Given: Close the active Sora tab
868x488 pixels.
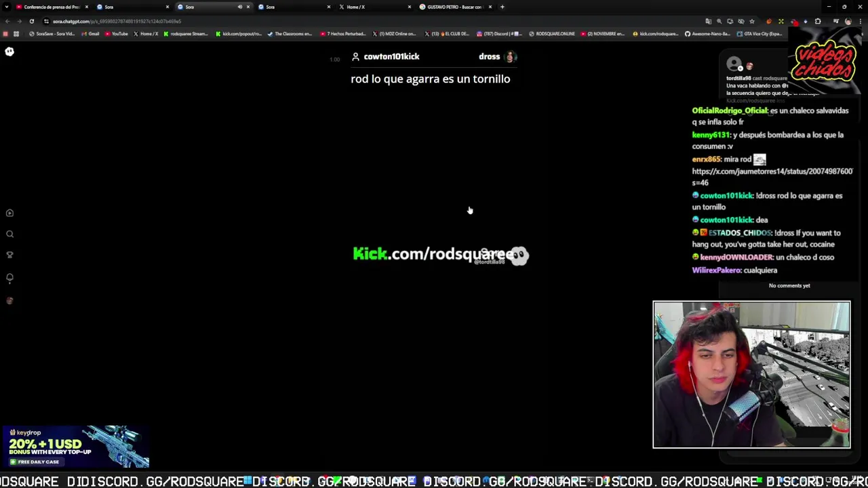Looking at the screenshot, I should coord(248,7).
